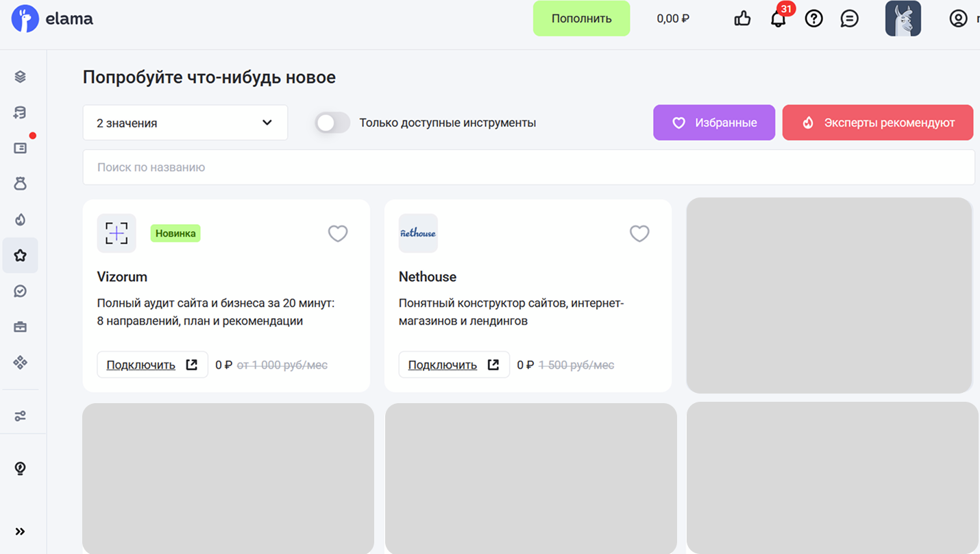Image resolution: width=980 pixels, height=554 pixels.
Task: Focus the 'Поиск по названию' search field
Action: [528, 167]
